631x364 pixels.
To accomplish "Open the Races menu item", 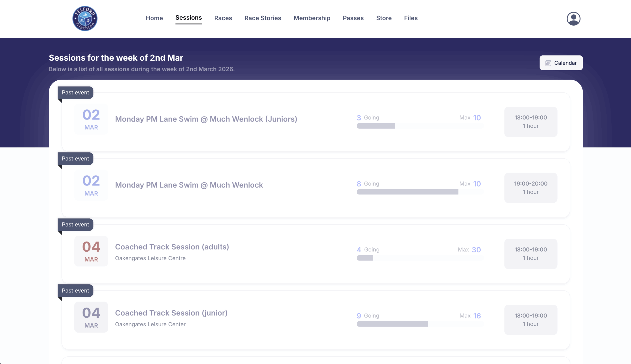I will [223, 18].
